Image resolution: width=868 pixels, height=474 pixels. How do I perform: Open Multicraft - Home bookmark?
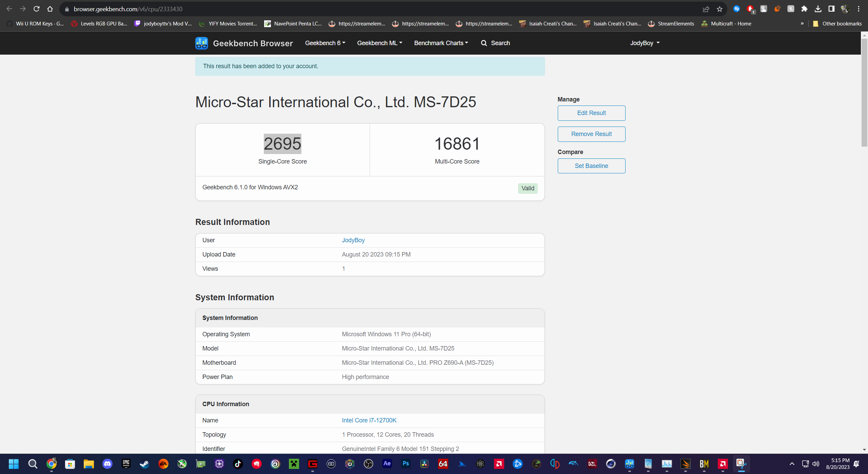(726, 23)
